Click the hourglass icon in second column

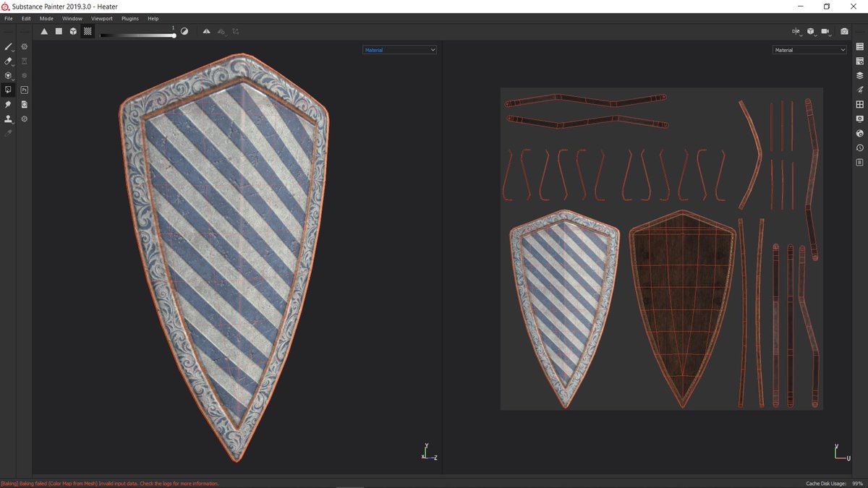click(x=24, y=61)
